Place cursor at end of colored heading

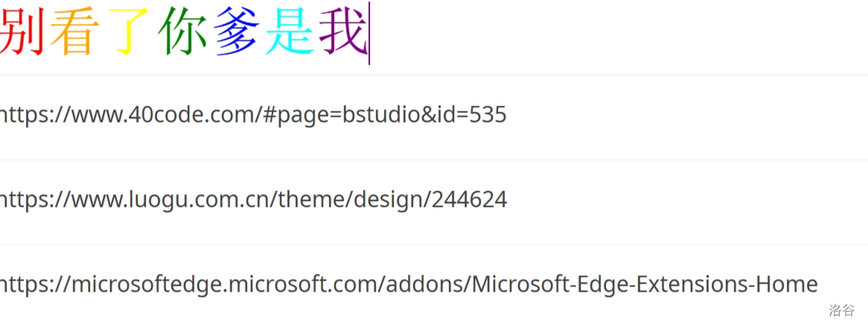[x=368, y=37]
